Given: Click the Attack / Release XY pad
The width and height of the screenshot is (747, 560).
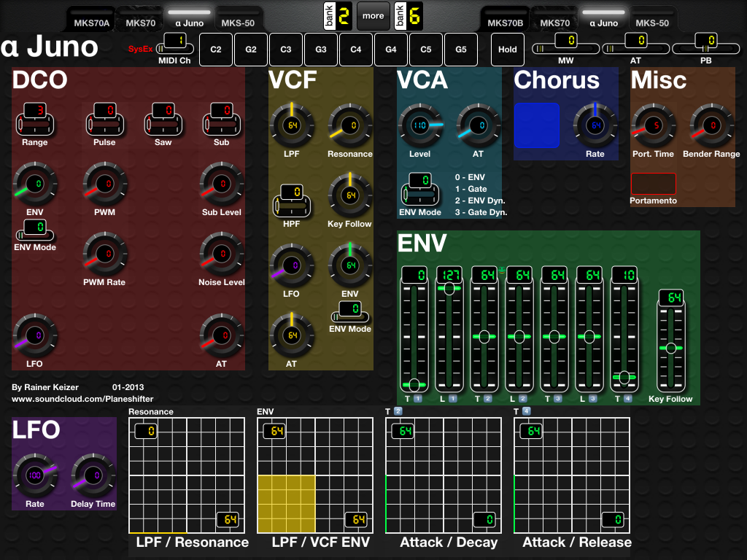Looking at the screenshot, I should click(x=572, y=475).
